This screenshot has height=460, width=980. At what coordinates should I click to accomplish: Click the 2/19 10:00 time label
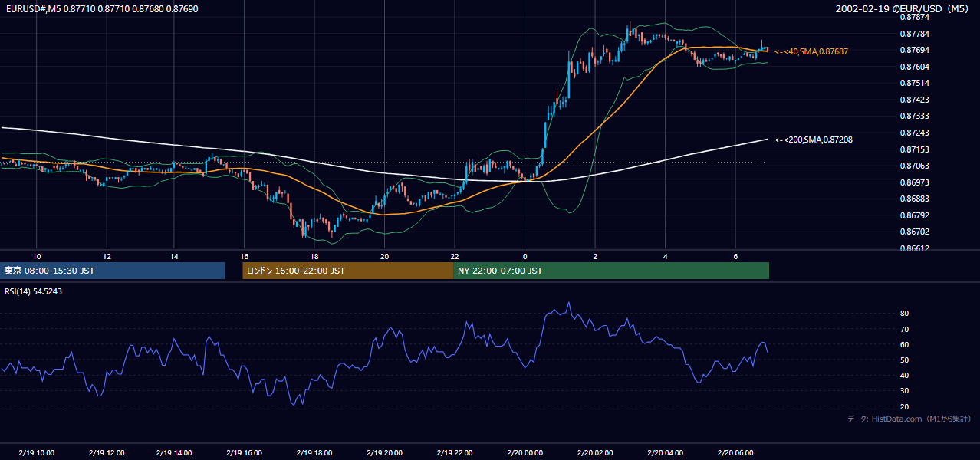[x=36, y=453]
